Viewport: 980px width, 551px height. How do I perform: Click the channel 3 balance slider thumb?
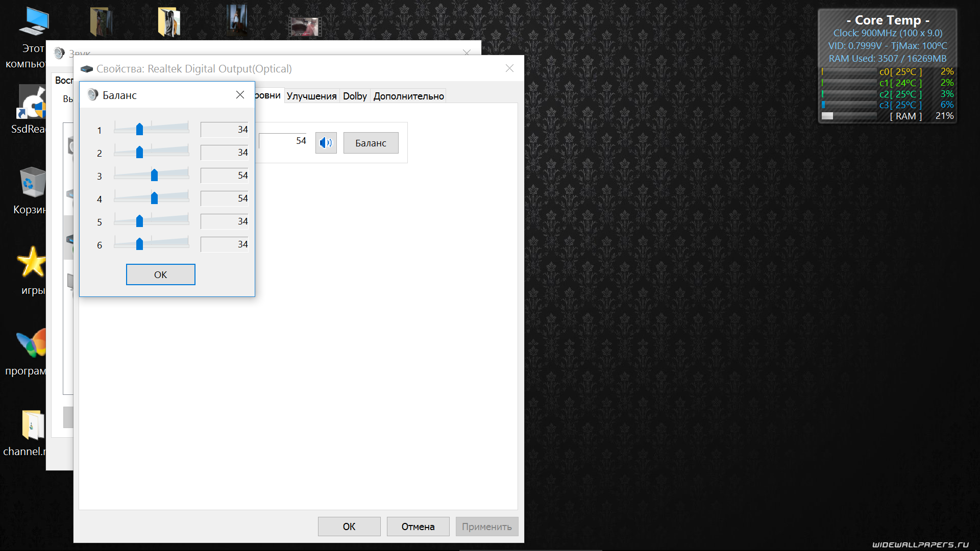click(154, 175)
